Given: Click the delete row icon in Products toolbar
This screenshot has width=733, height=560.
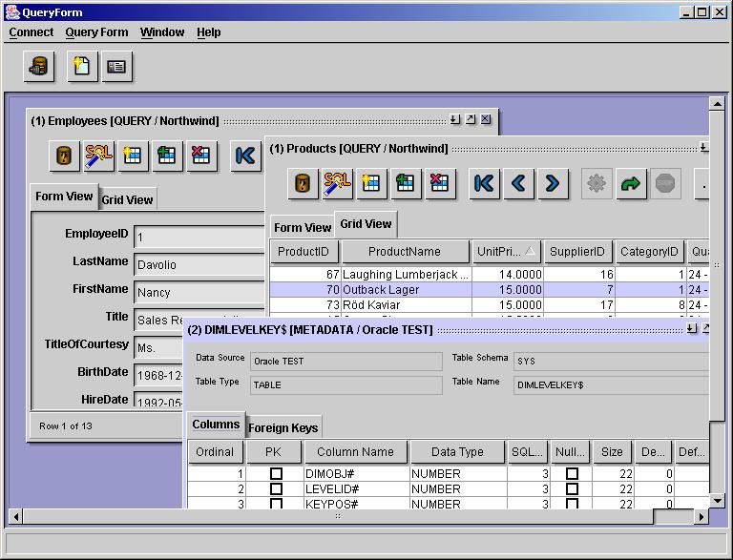Looking at the screenshot, I should (440, 183).
